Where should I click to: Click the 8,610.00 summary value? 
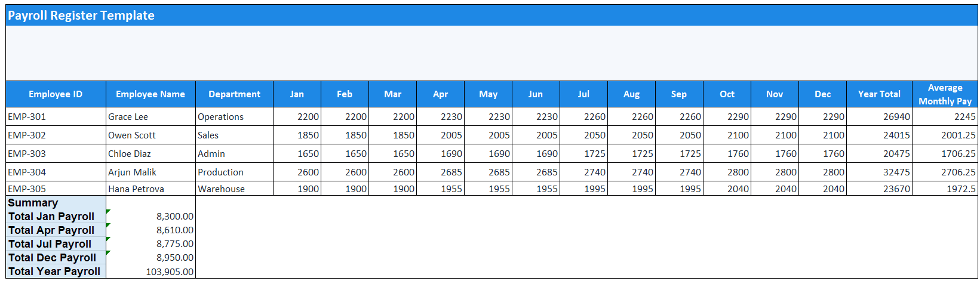tap(150, 230)
